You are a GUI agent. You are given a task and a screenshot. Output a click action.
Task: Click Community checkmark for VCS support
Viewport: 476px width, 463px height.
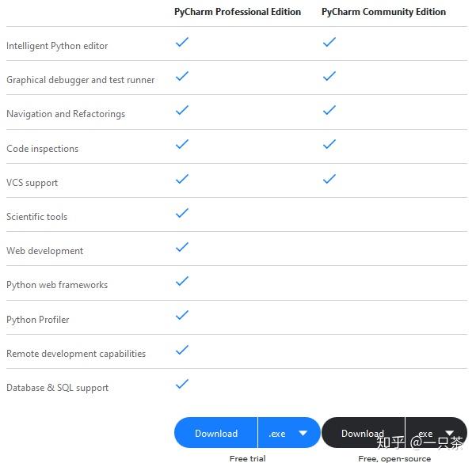click(329, 179)
